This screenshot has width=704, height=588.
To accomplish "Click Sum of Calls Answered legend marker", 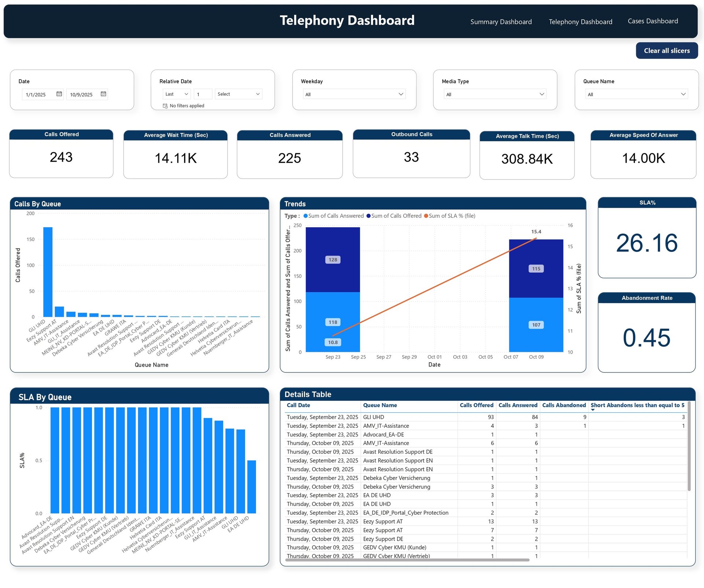I will click(x=305, y=216).
